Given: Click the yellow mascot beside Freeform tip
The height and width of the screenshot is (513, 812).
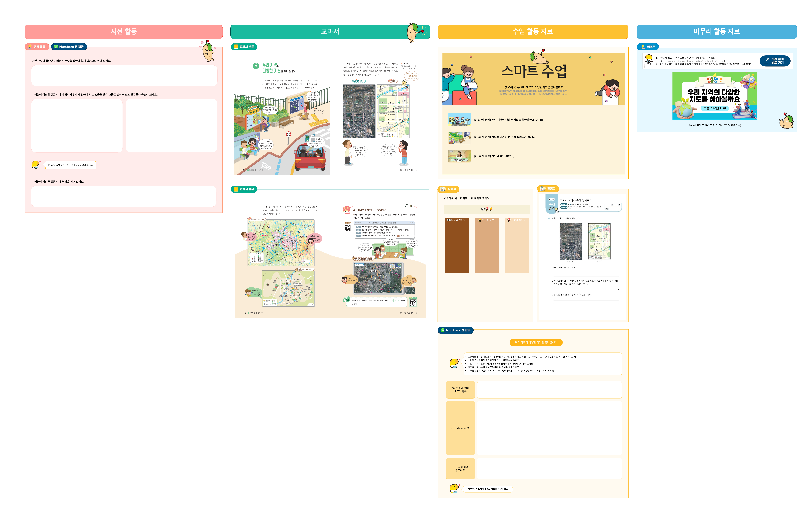Looking at the screenshot, I should coord(35,165).
